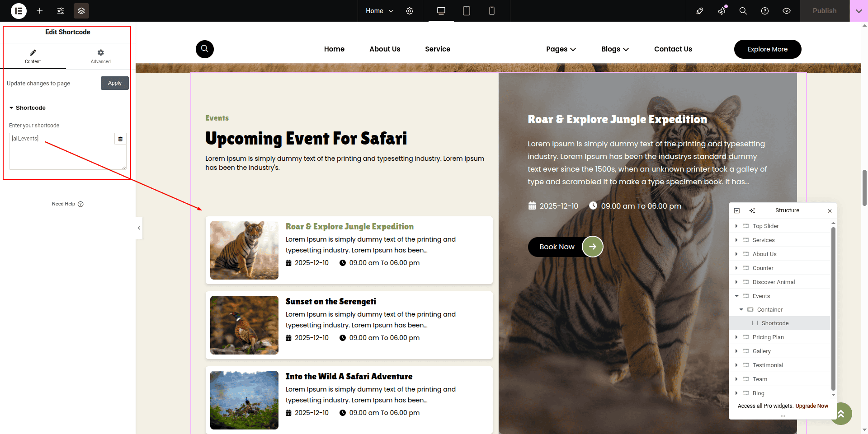Toggle the Structure layers icon

81,11
